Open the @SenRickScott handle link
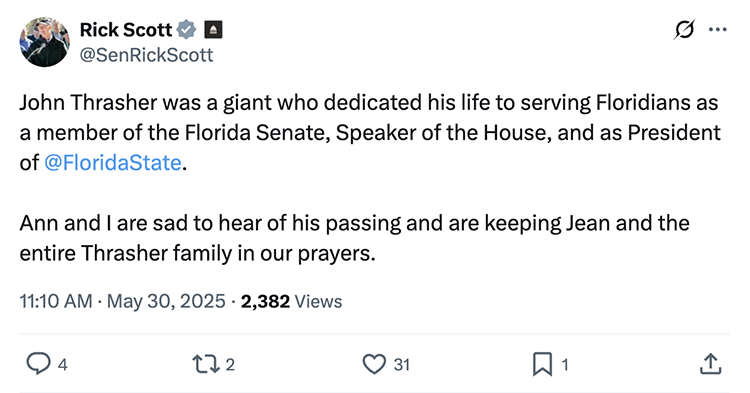Viewport: 750px width, 393px height. (x=146, y=55)
